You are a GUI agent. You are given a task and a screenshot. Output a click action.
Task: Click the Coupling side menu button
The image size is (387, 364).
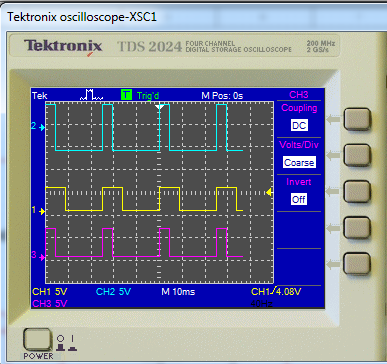tap(357, 119)
